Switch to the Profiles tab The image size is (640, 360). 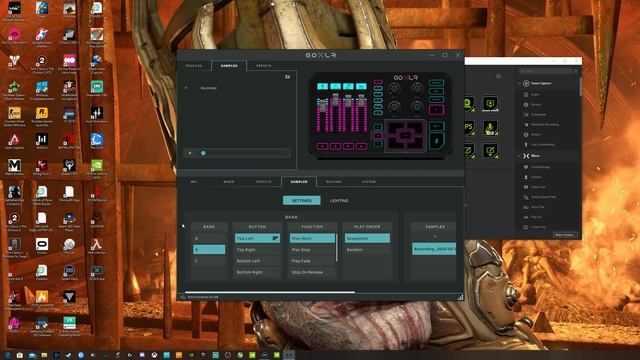coord(194,66)
